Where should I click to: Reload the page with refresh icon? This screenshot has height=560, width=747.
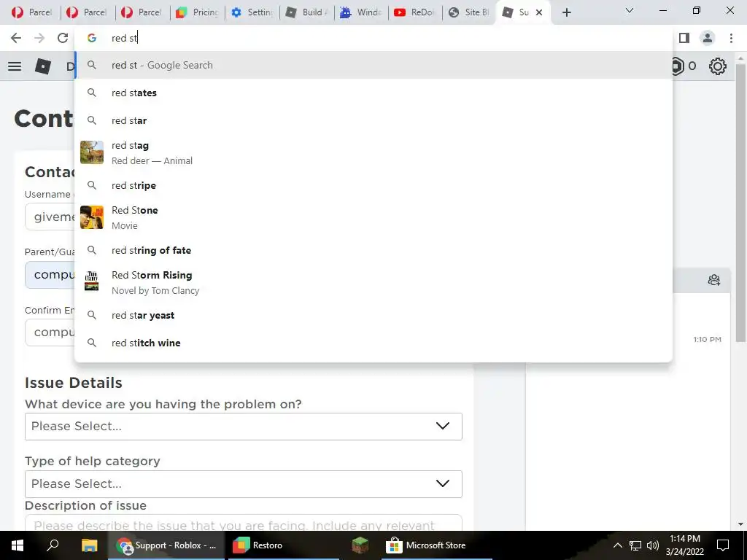coord(63,38)
